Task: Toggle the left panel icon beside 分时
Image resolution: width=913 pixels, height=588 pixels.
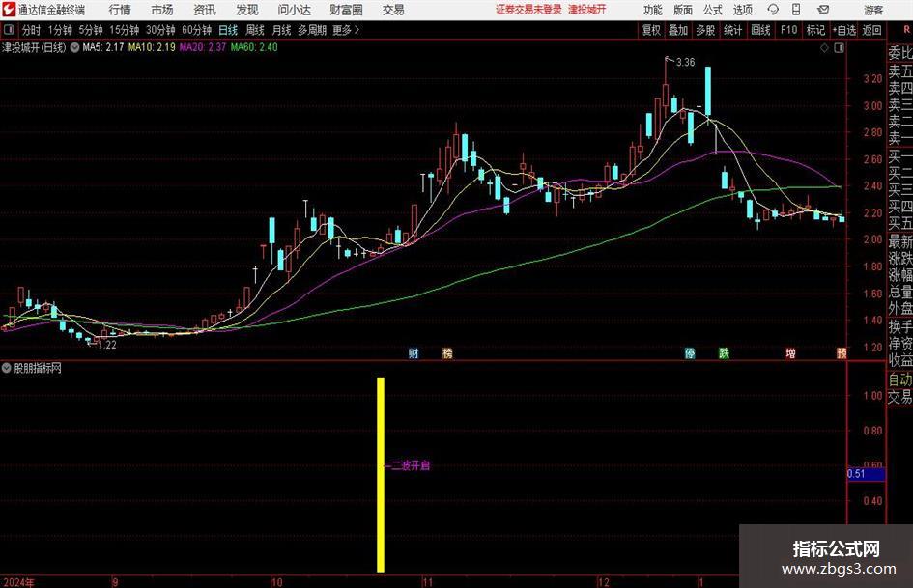Action: tap(9, 30)
